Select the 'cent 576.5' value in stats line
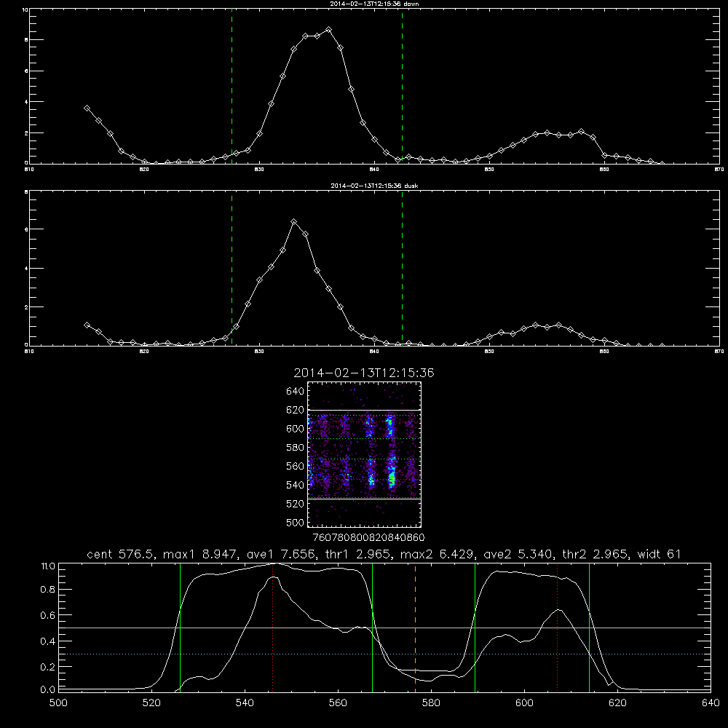728x728 pixels. pos(122,554)
